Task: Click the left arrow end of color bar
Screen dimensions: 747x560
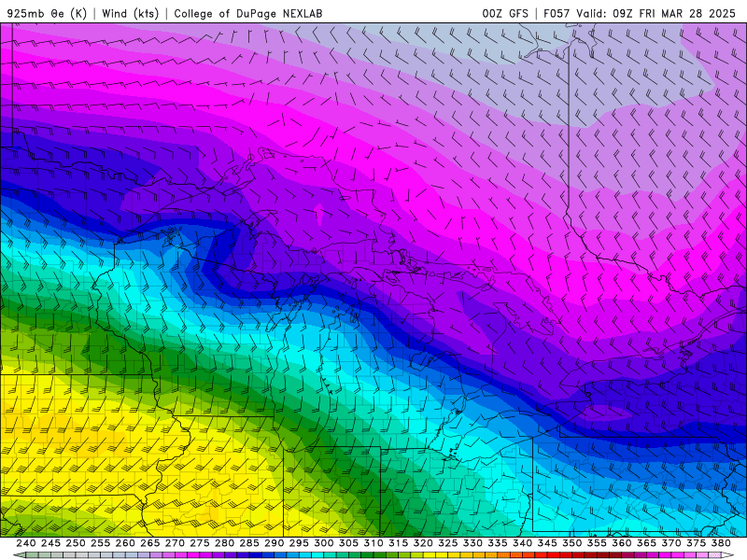Action: [19, 555]
